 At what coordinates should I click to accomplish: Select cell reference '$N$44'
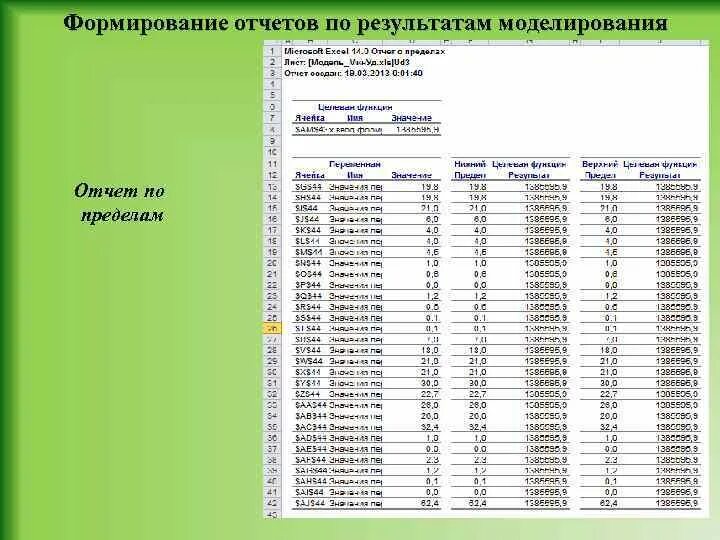click(x=308, y=263)
